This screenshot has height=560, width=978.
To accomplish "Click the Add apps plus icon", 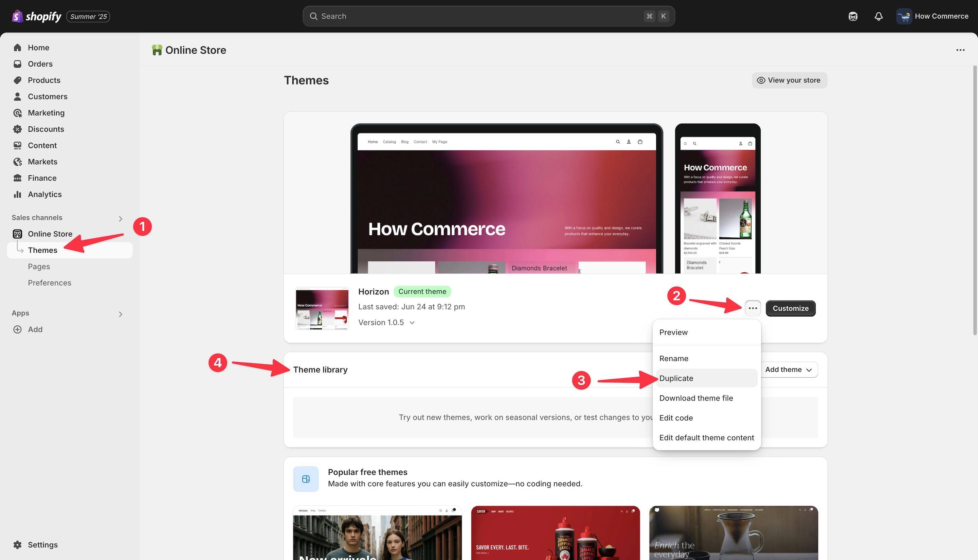I will tap(17, 329).
